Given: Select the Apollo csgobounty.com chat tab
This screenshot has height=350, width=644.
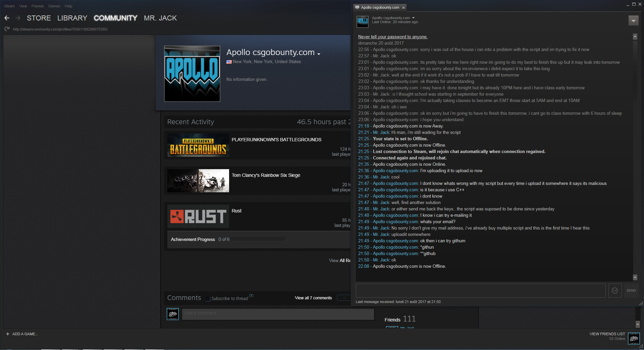Looking at the screenshot, I should click(x=380, y=7).
